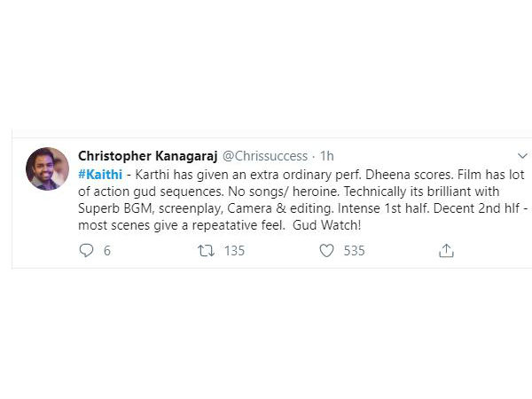This screenshot has height=399, width=532.
Task: Retweet this Kaithi review tweet
Action: (206, 251)
